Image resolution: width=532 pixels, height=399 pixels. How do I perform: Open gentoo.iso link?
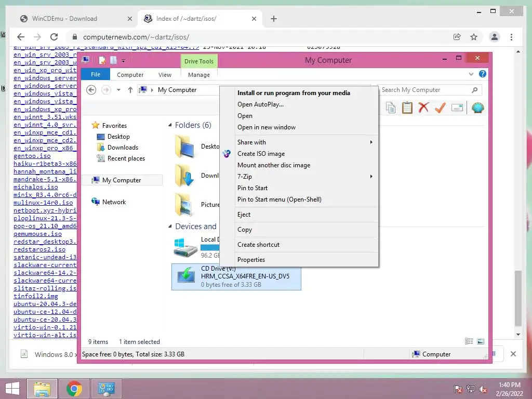pyautogui.click(x=32, y=156)
